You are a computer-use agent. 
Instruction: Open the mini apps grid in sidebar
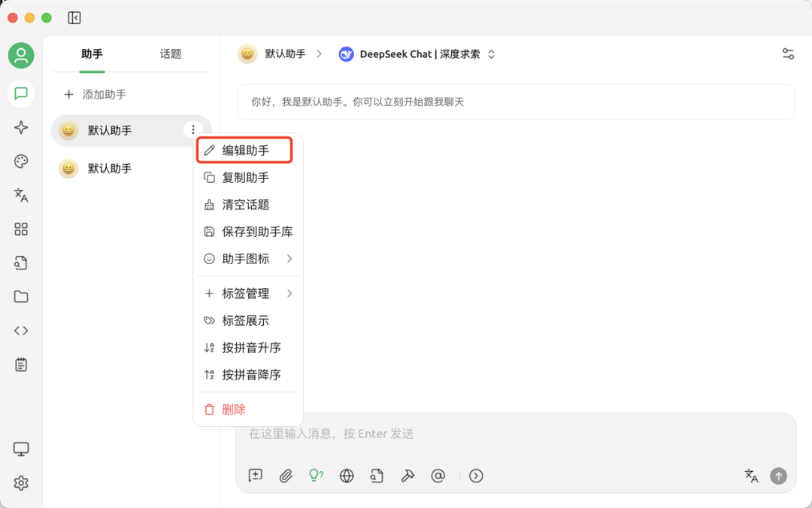tap(21, 230)
